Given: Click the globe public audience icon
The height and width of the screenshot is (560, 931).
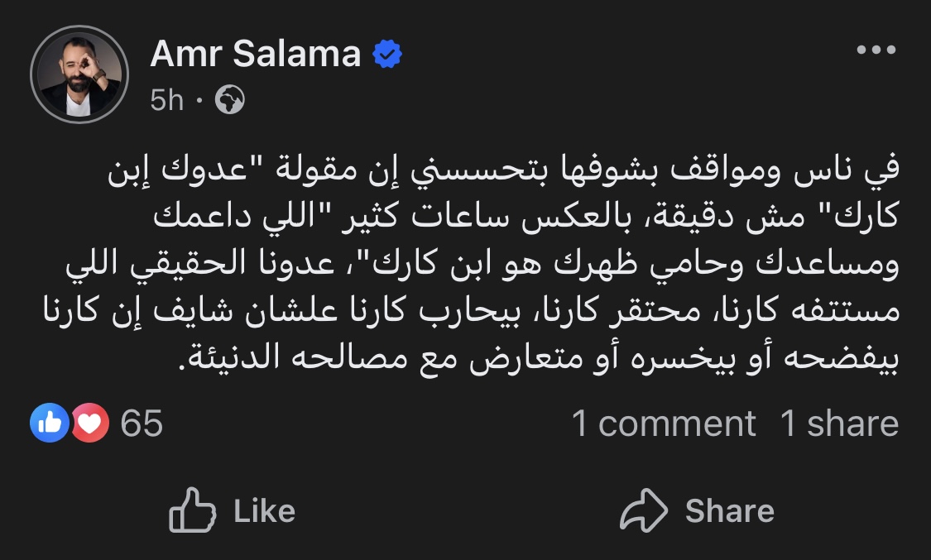Looking at the screenshot, I should click(229, 101).
